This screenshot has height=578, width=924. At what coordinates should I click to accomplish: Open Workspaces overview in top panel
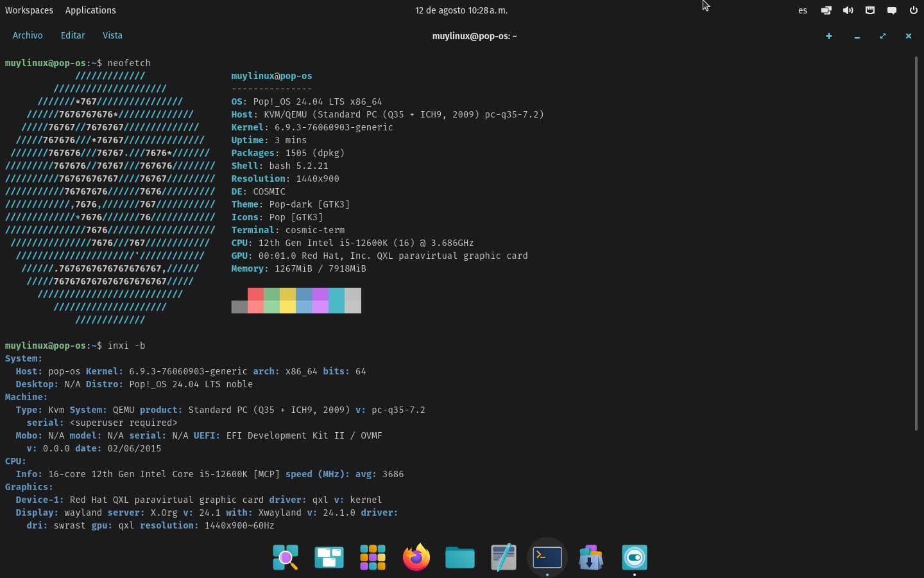click(x=29, y=10)
